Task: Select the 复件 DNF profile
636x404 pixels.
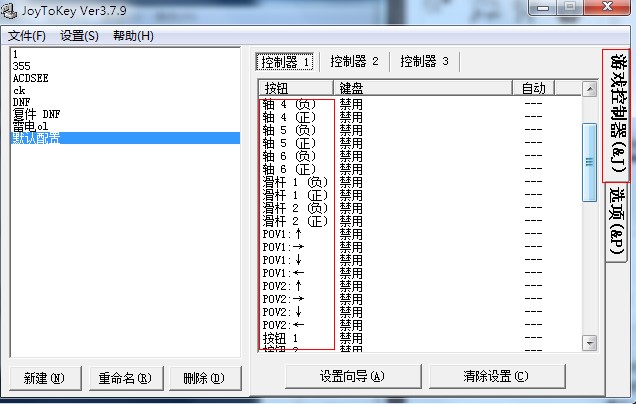Action: tap(125, 114)
